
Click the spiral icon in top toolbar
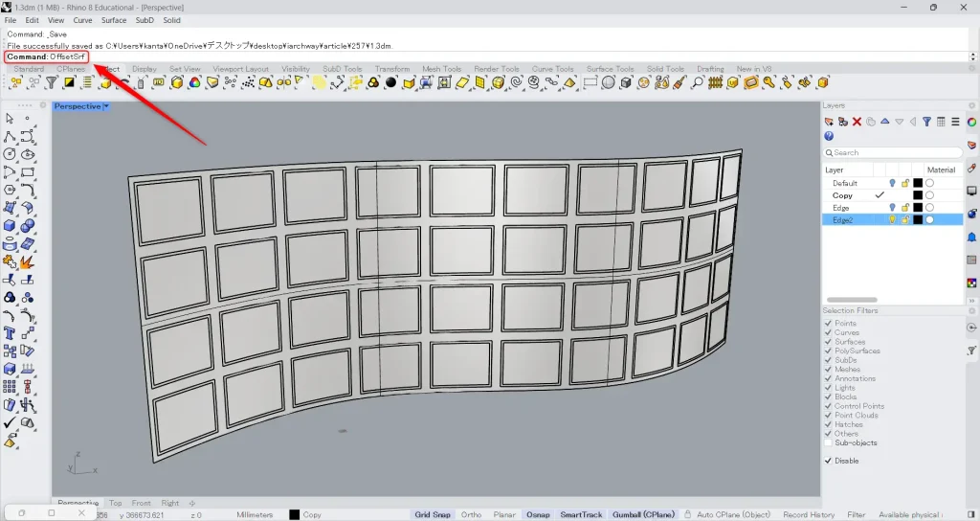click(x=516, y=82)
